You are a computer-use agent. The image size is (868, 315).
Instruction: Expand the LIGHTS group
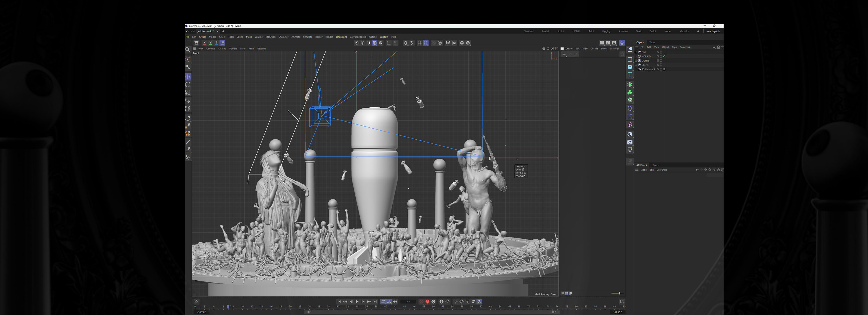pyautogui.click(x=636, y=61)
